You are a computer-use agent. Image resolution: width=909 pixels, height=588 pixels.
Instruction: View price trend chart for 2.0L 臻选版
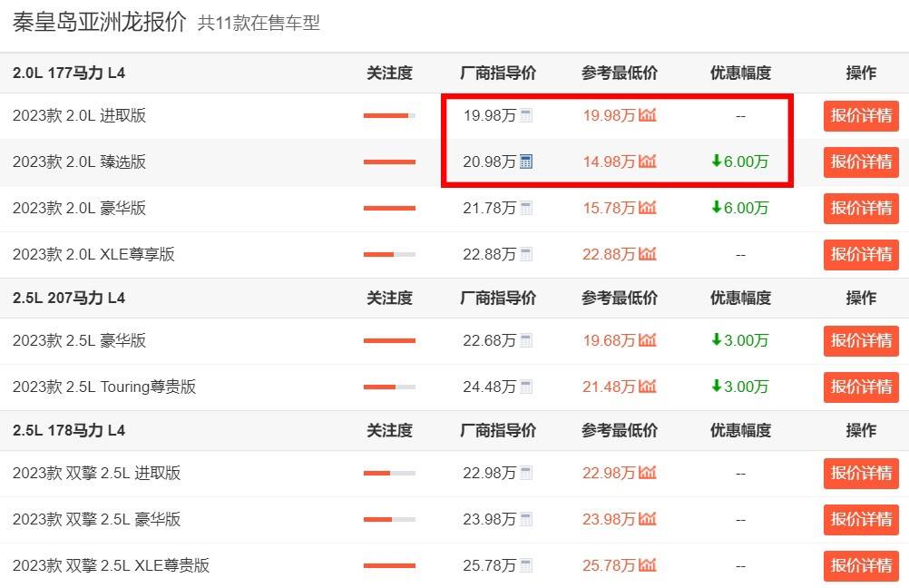click(648, 162)
